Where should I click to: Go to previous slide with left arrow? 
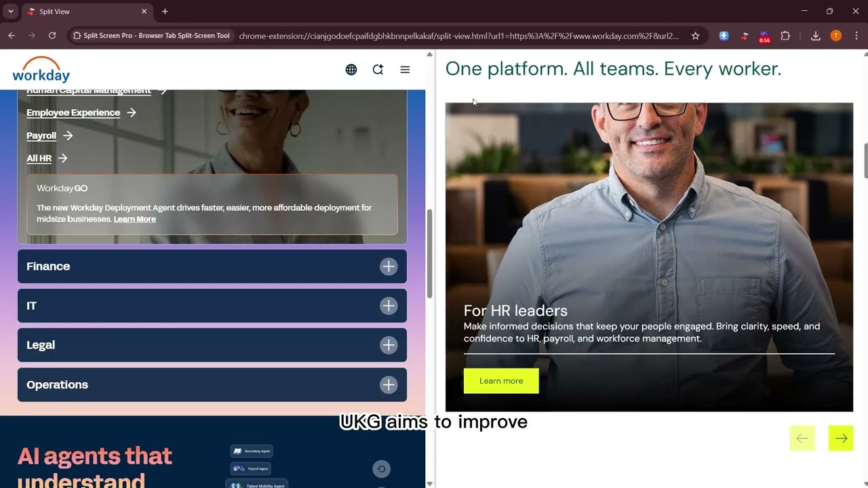click(802, 439)
